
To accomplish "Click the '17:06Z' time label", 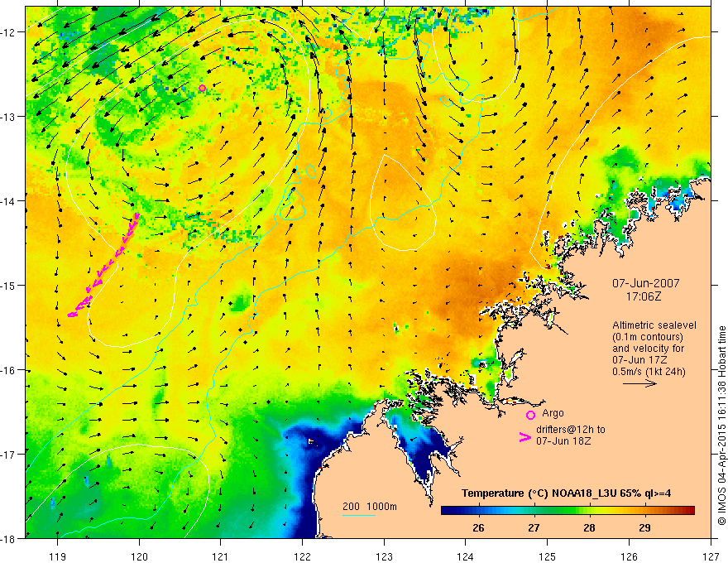I will (644, 296).
